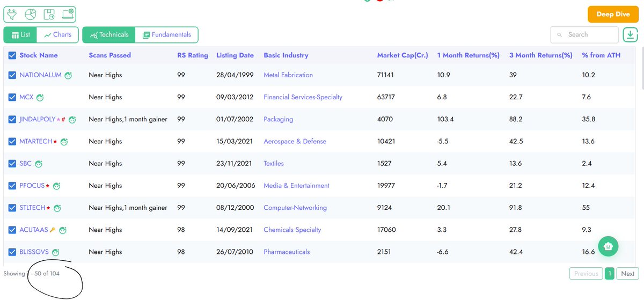
Task: Click the face icon beside PFOCUS
Action: click(x=56, y=186)
